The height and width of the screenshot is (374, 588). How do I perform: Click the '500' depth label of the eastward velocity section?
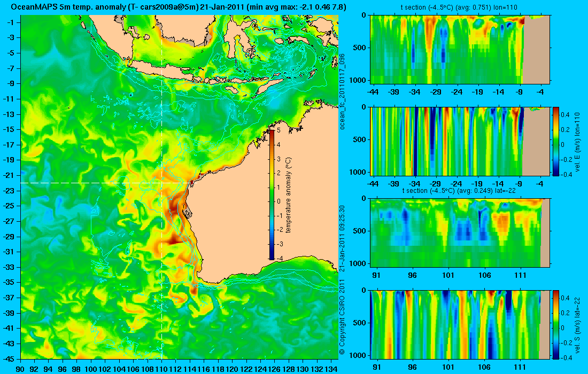(x=360, y=140)
